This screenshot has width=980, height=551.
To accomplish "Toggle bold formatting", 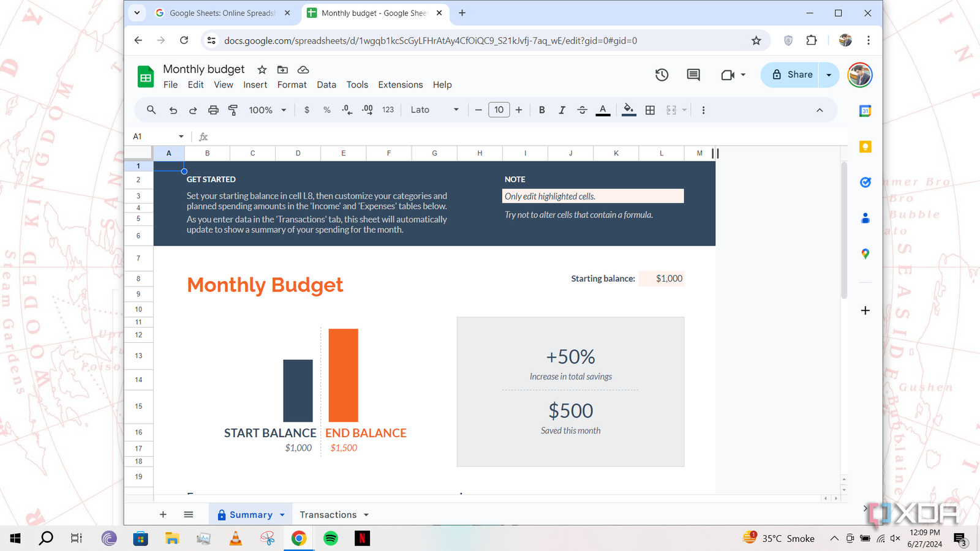I will click(x=542, y=110).
